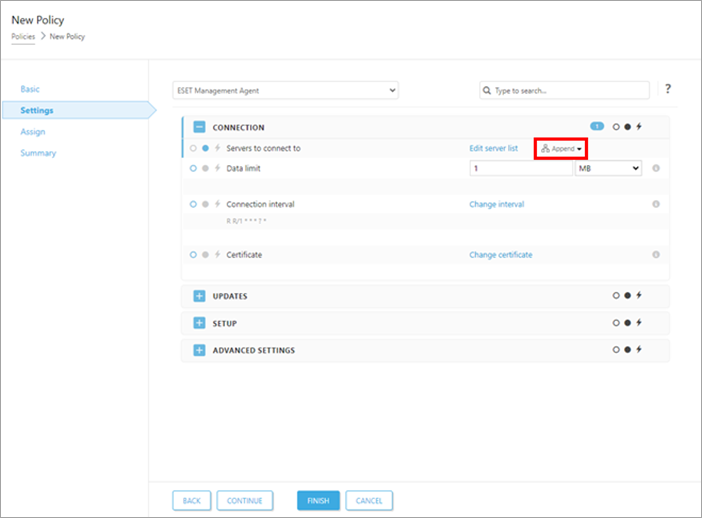The height and width of the screenshot is (518, 702).
Task: Select not-apply circle for Connection interval
Action: click(193, 204)
